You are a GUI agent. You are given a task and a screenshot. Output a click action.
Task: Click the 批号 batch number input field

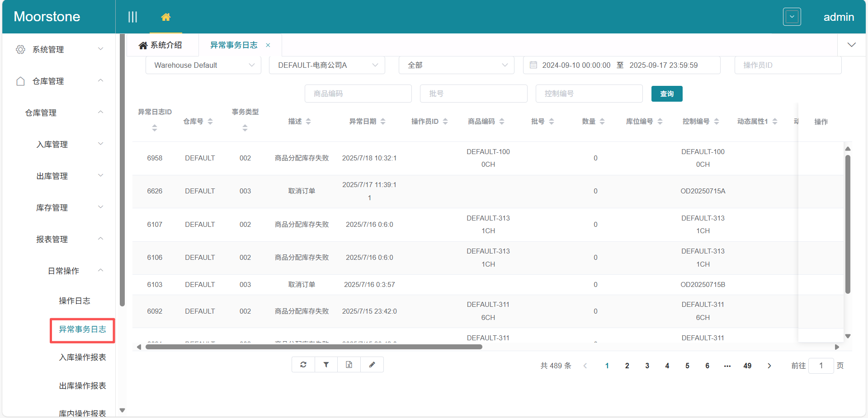click(473, 94)
